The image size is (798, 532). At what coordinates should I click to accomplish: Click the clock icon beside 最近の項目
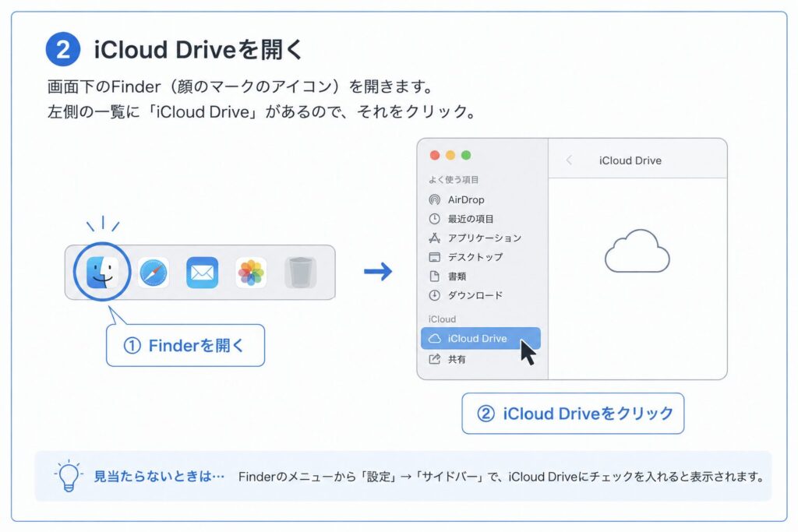[x=434, y=219]
